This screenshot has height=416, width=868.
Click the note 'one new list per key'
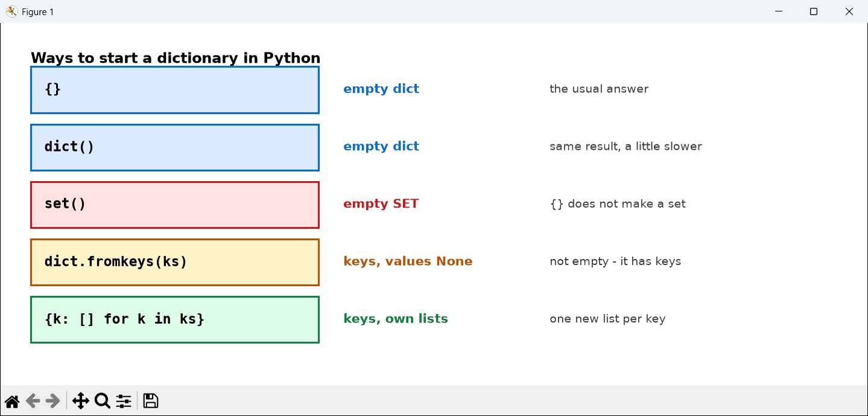[607, 319]
